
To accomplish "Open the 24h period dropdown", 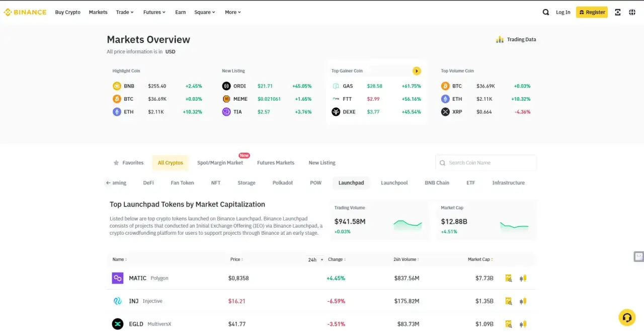I will [315, 260].
